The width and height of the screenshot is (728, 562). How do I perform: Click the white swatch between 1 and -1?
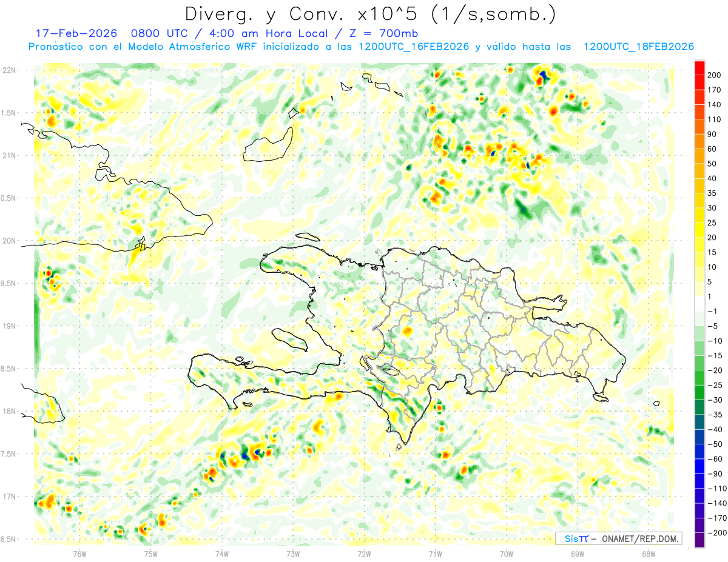click(699, 304)
